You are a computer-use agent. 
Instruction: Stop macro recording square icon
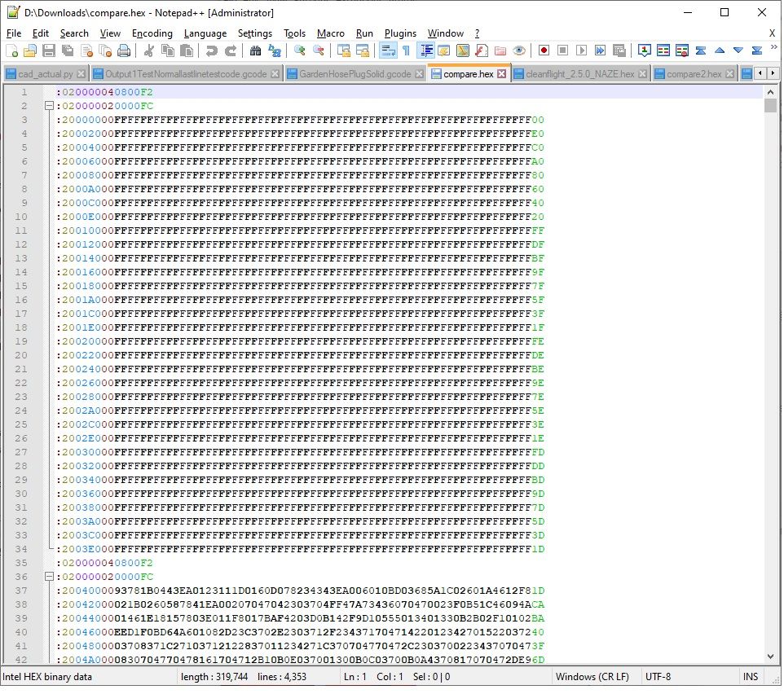(562, 51)
